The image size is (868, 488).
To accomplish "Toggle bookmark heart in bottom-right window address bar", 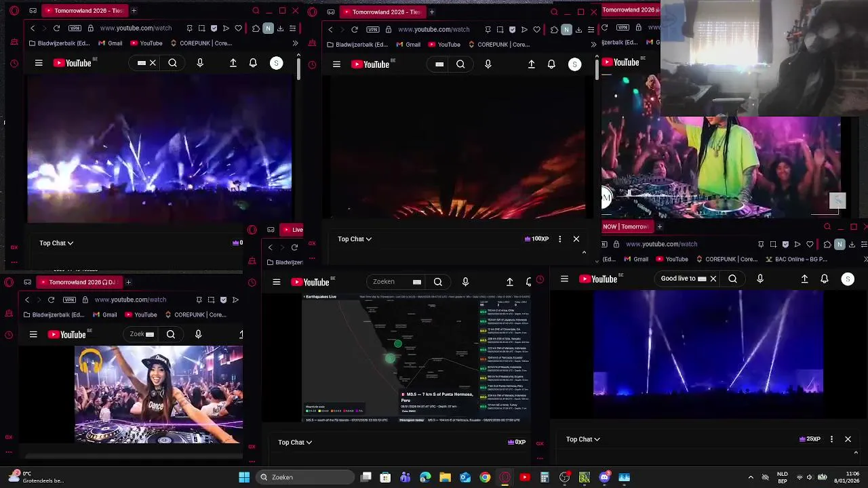I will pyautogui.click(x=810, y=244).
